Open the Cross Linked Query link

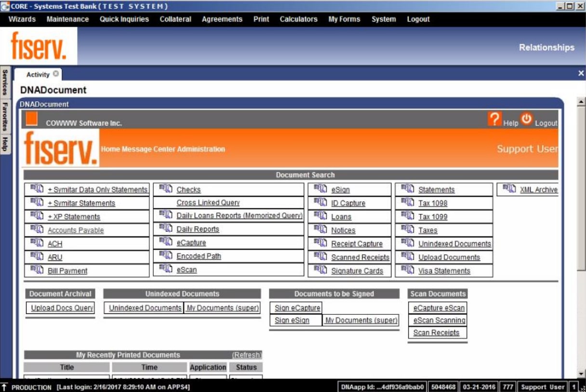208,203
